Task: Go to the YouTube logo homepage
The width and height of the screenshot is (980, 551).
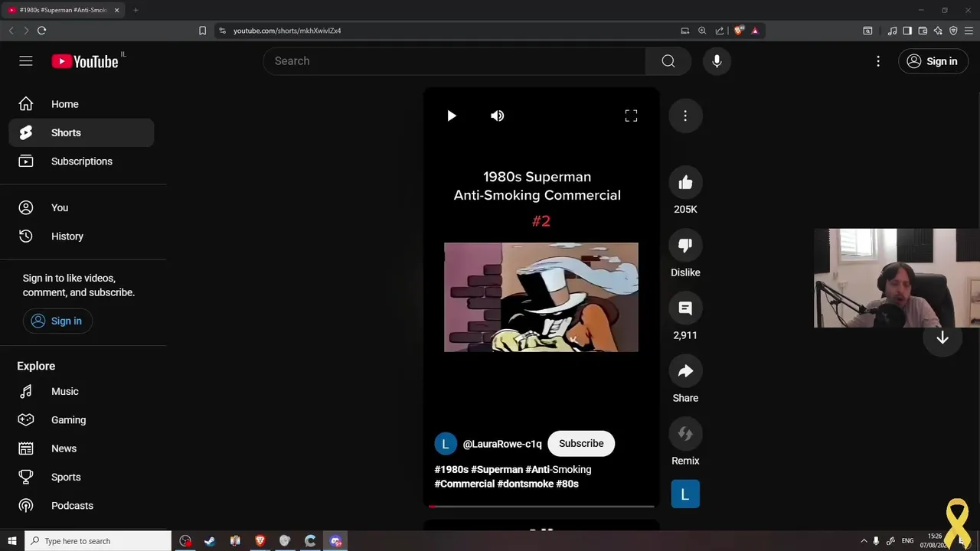Action: (85, 61)
